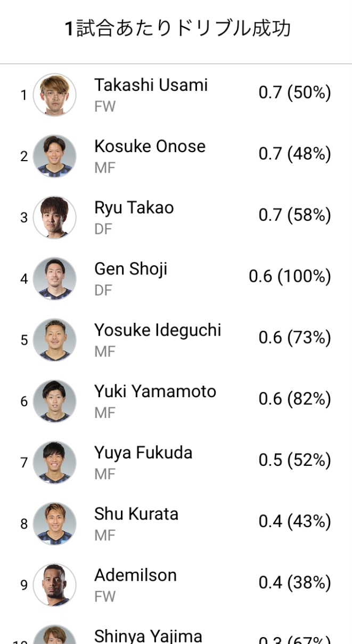Tap Yosuke Ideguchi's avatar
The width and height of the screenshot is (352, 644).
[x=54, y=340]
